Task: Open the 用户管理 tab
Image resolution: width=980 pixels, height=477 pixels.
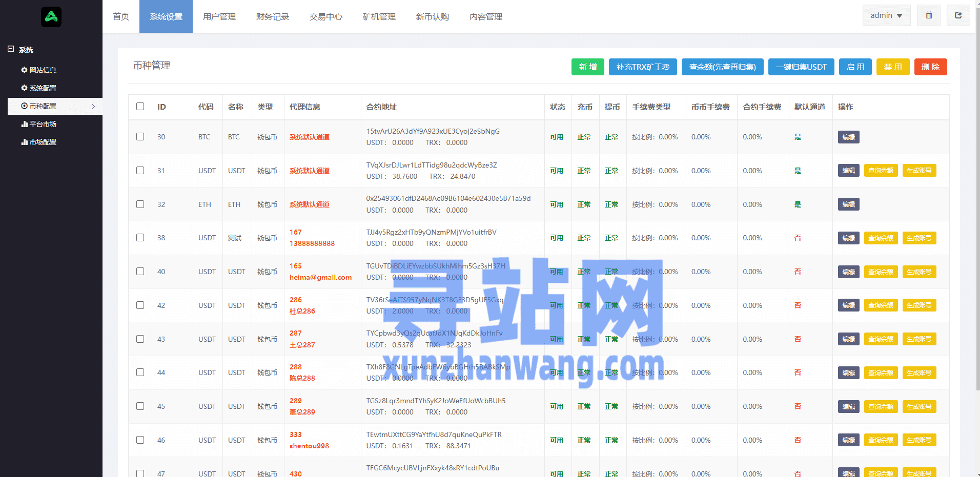Action: pyautogui.click(x=219, y=16)
